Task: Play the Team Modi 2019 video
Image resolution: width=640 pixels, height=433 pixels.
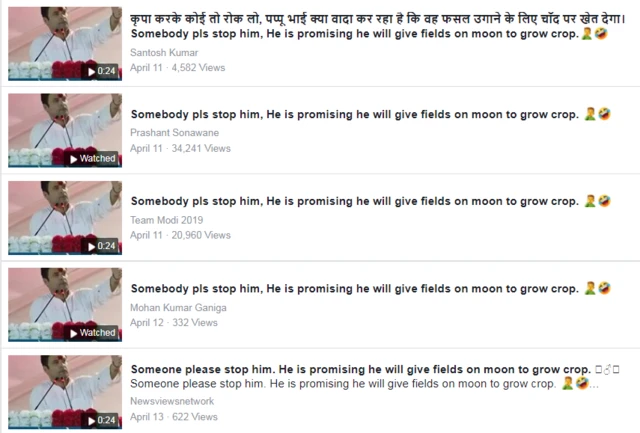Action: point(102,246)
